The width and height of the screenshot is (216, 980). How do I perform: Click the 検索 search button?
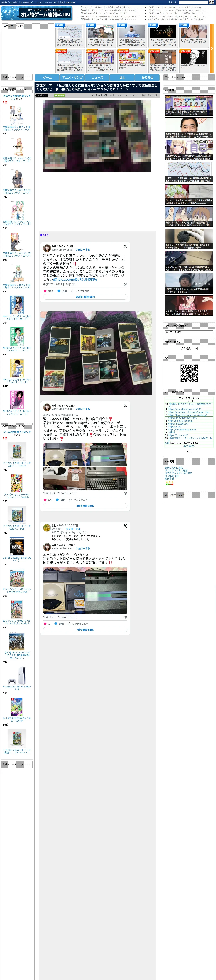(211, 2)
